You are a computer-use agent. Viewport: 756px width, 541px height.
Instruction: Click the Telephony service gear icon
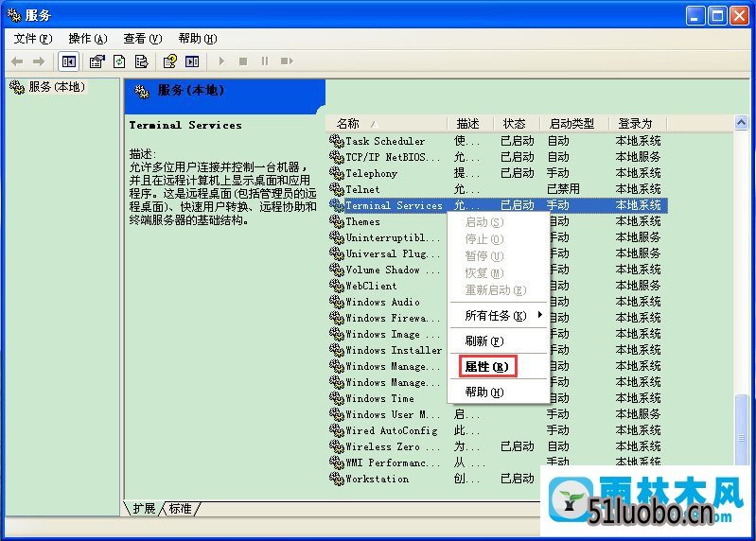point(337,173)
